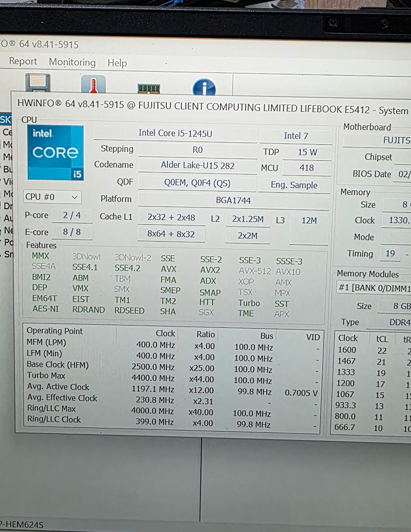Select the 'Turbo Max' row label
The height and width of the screenshot is (532, 411).
tap(46, 375)
